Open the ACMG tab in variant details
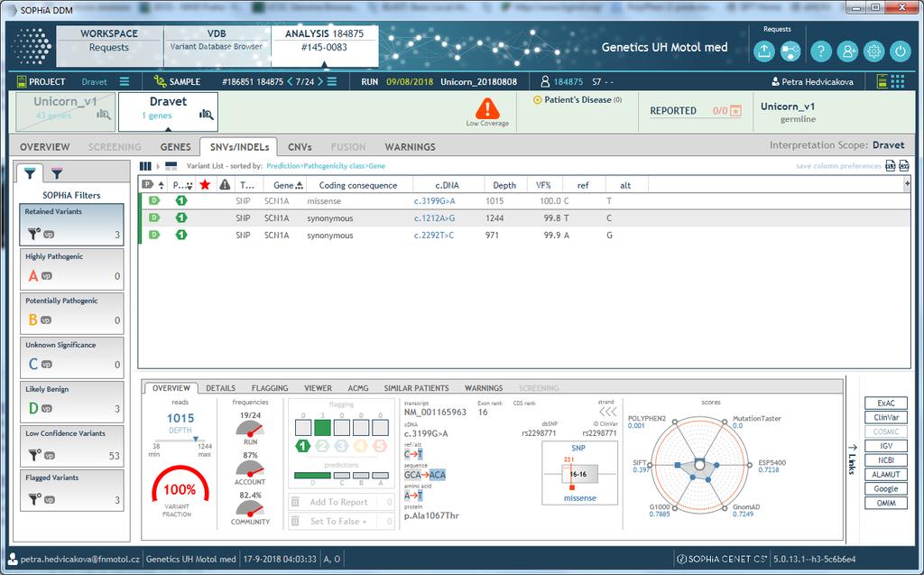This screenshot has height=575, width=924. pos(357,388)
